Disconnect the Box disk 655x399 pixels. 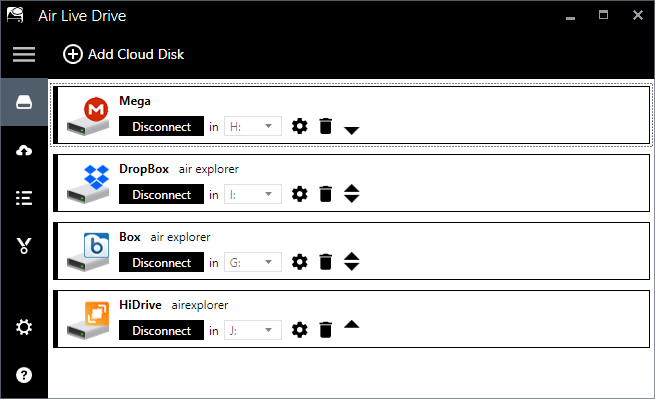point(161,262)
